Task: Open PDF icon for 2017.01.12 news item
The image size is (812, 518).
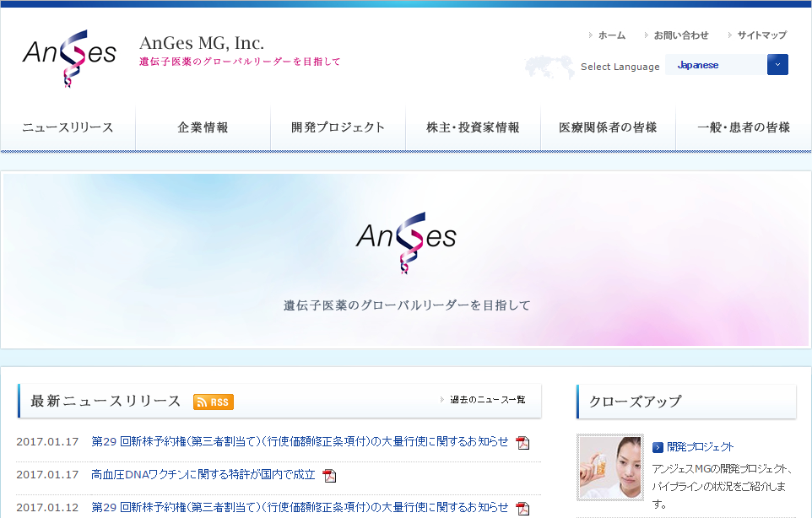Action: pos(522,508)
